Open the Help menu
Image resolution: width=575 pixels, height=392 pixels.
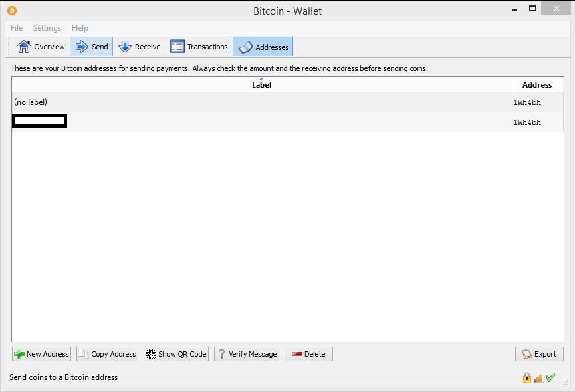tap(80, 28)
